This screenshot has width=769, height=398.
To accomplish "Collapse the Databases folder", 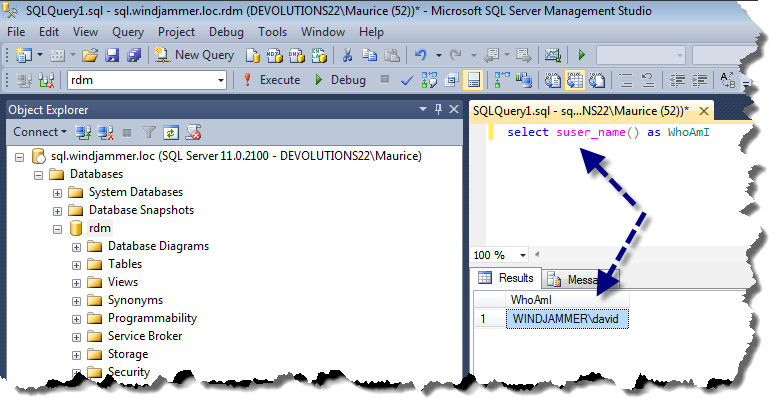I will tap(38, 175).
